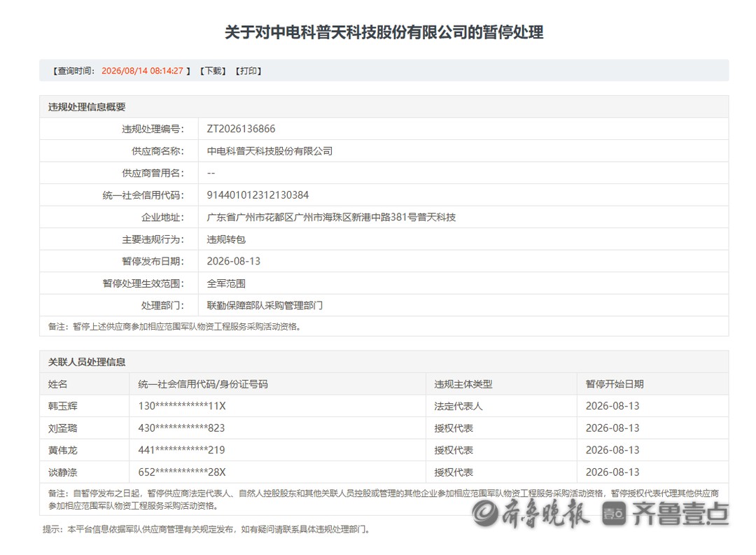Click the 暂停发布日期 field label

pyautogui.click(x=153, y=261)
